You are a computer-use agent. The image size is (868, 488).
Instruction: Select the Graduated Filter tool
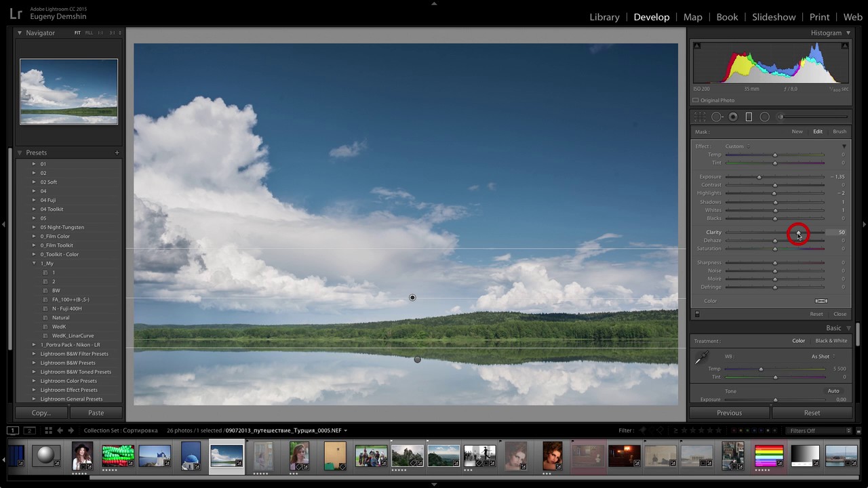749,117
